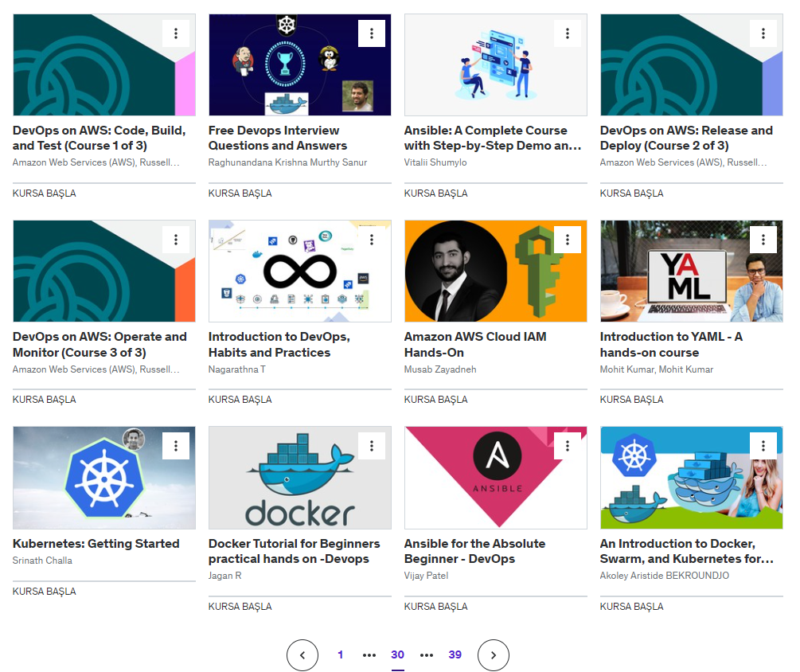Viewport: 800px width, 672px height.
Task: Open title Introduction to DevOps, Habits and Practices
Action: point(279,345)
